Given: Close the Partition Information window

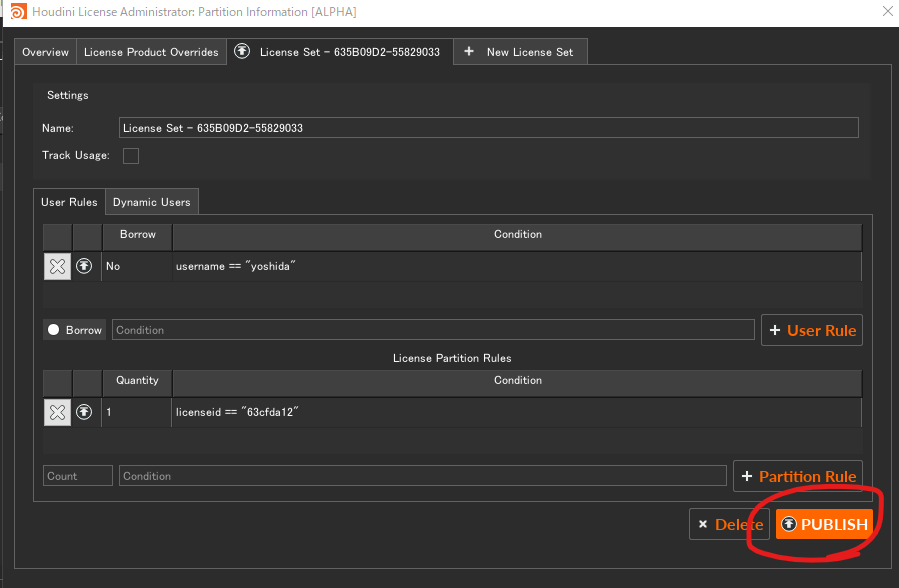Looking at the screenshot, I should (888, 11).
